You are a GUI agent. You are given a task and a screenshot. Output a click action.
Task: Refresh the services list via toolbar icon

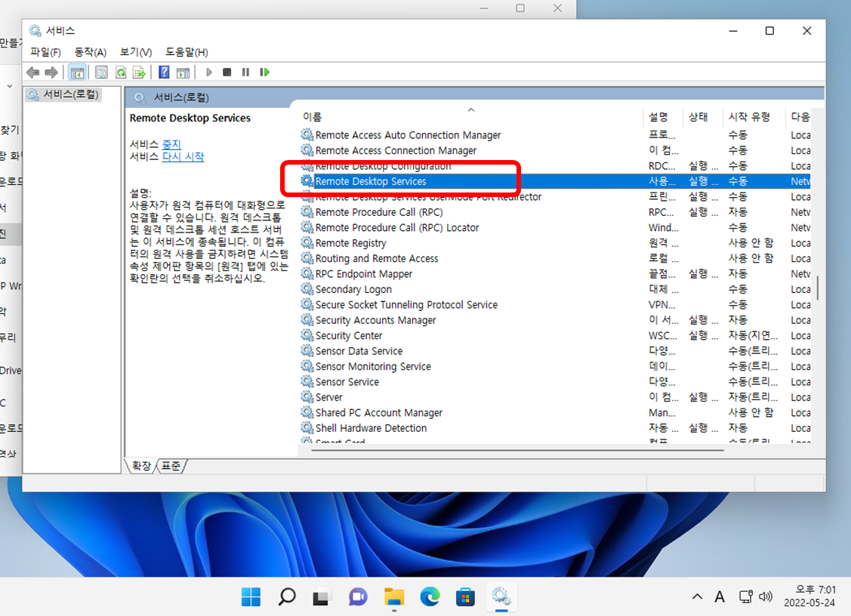[x=121, y=72]
